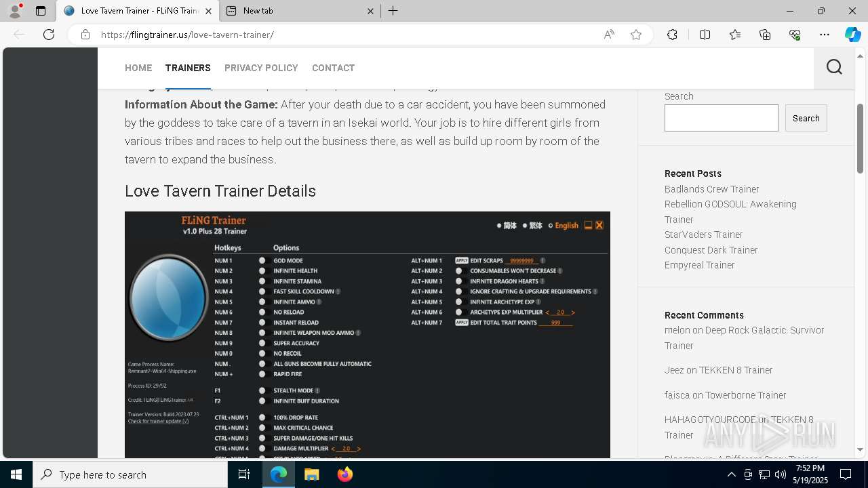Viewport: 868px width, 488px height.
Task: Open the tab actions menu icon
Action: pyautogui.click(x=41, y=11)
